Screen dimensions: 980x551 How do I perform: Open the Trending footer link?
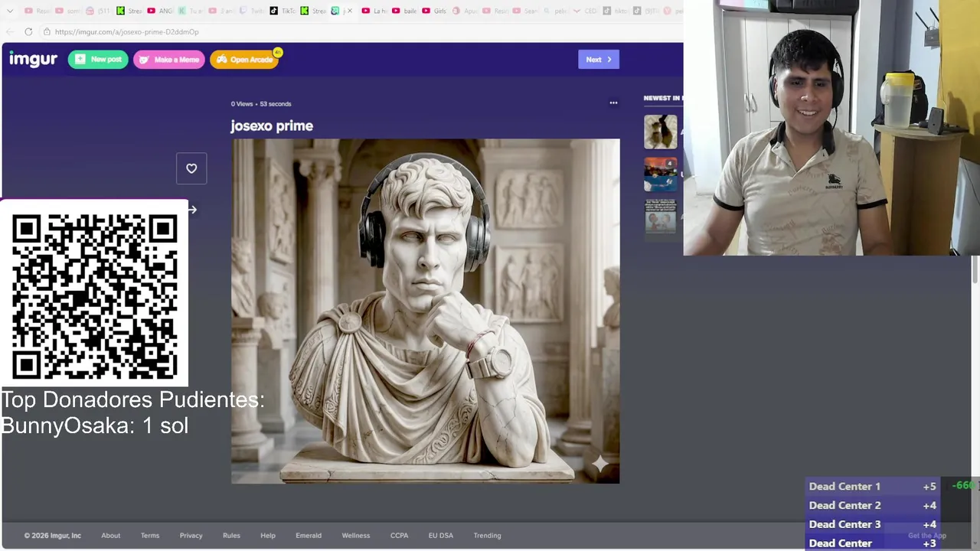coord(487,536)
